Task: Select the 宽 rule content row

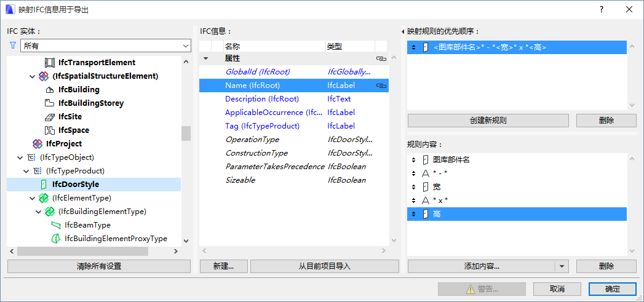Action: pyautogui.click(x=517, y=187)
